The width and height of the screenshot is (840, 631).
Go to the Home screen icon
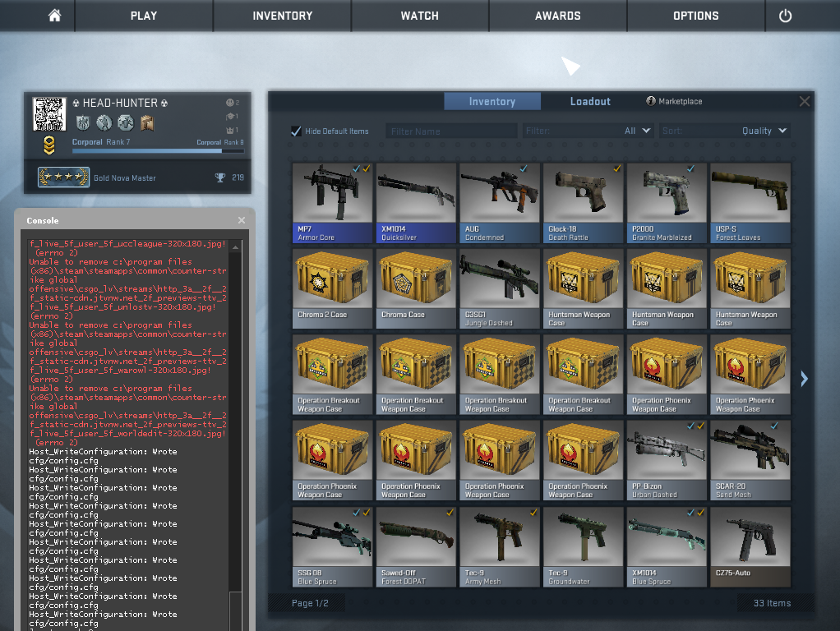(x=54, y=16)
